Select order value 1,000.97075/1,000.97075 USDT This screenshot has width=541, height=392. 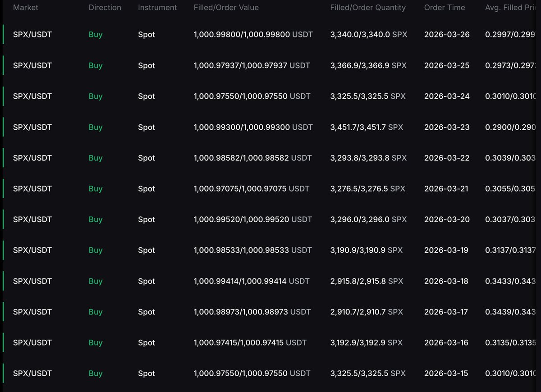tap(252, 189)
